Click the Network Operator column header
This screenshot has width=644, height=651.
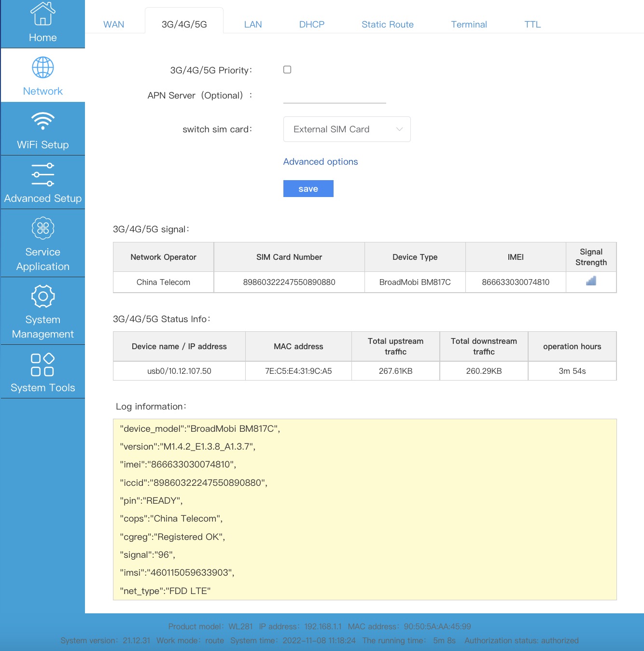[x=163, y=257]
